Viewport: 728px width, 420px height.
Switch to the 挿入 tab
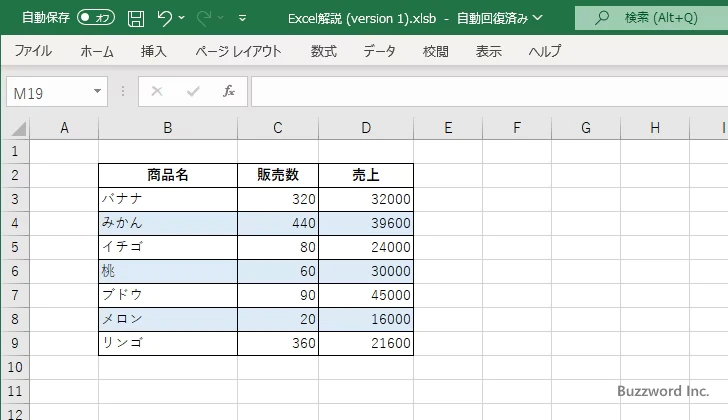click(154, 51)
